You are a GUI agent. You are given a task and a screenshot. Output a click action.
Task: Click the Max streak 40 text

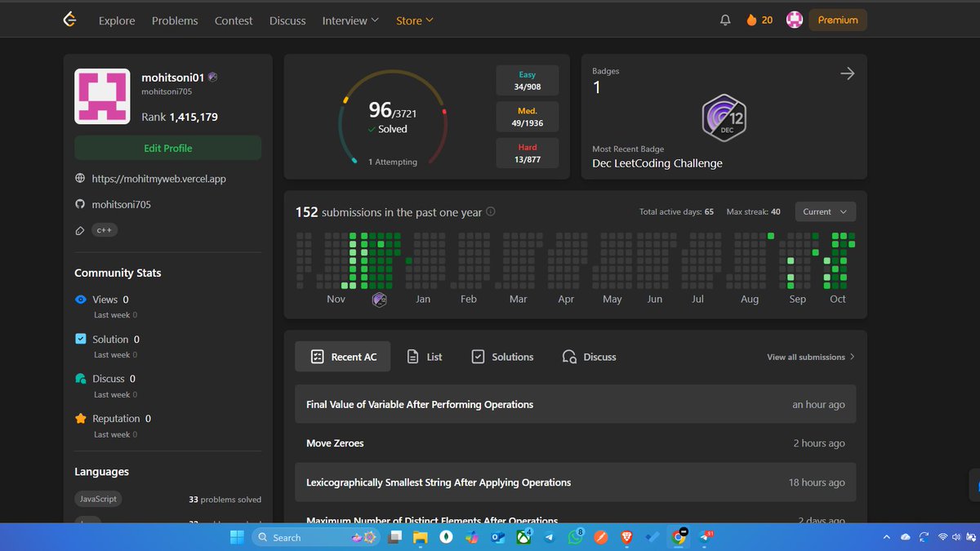[x=753, y=211]
